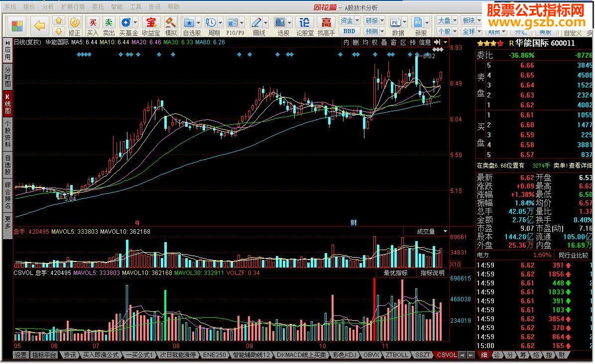The width and height of the screenshot is (595, 364).
Task: Toggle the 预 forecast option
Action: (x=412, y=42)
